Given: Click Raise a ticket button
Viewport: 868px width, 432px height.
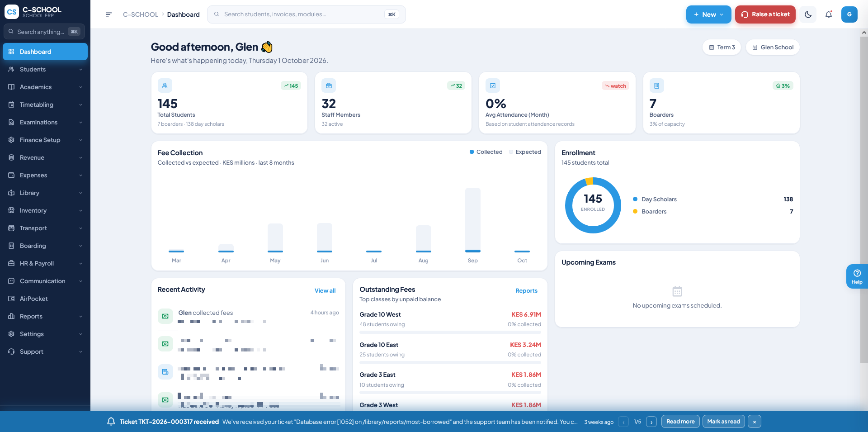Looking at the screenshot, I should pyautogui.click(x=765, y=14).
